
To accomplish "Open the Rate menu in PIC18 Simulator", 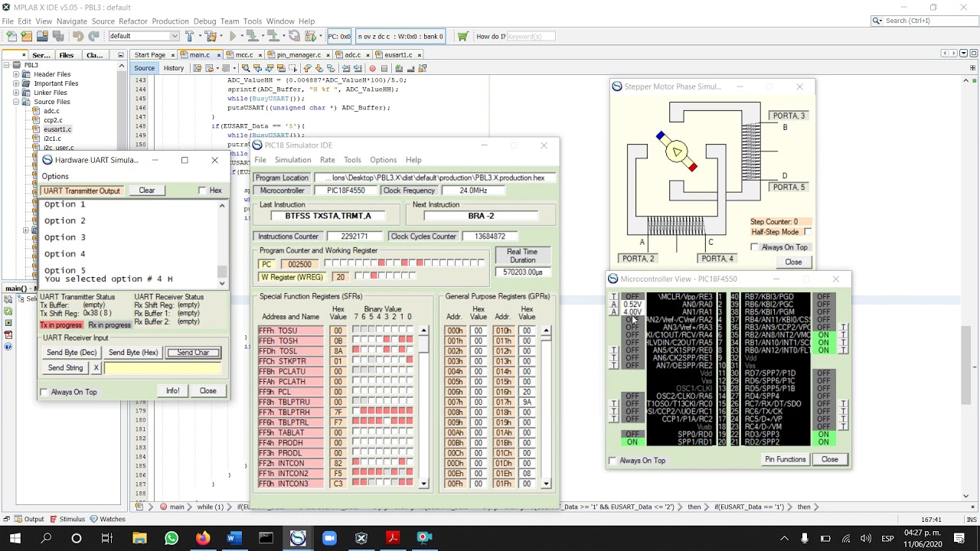I will click(327, 160).
